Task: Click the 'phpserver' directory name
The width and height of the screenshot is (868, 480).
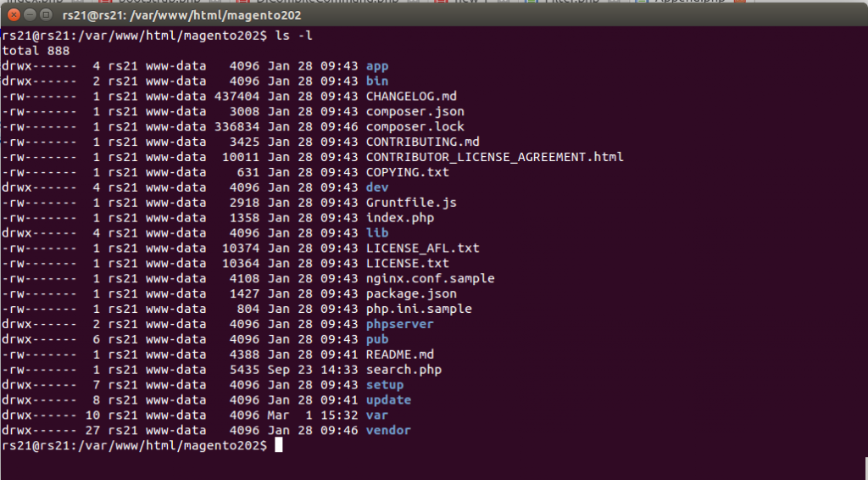Action: click(x=399, y=324)
